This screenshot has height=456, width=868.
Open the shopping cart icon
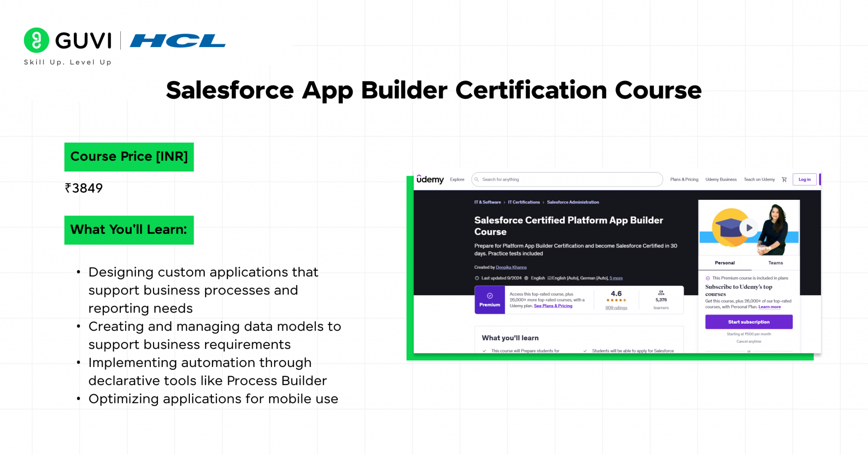tap(785, 179)
